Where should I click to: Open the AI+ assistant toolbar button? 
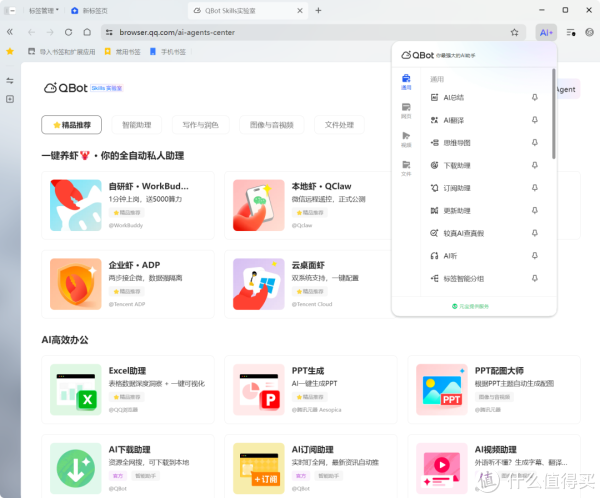545,32
